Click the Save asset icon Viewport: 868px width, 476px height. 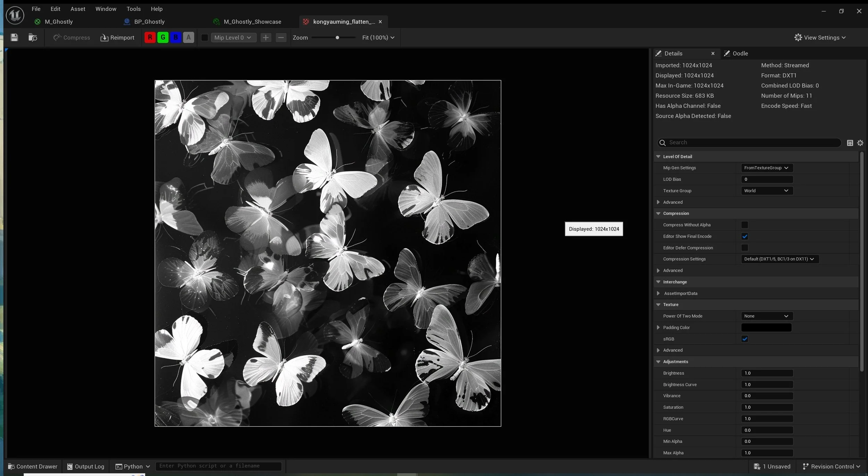coord(14,37)
